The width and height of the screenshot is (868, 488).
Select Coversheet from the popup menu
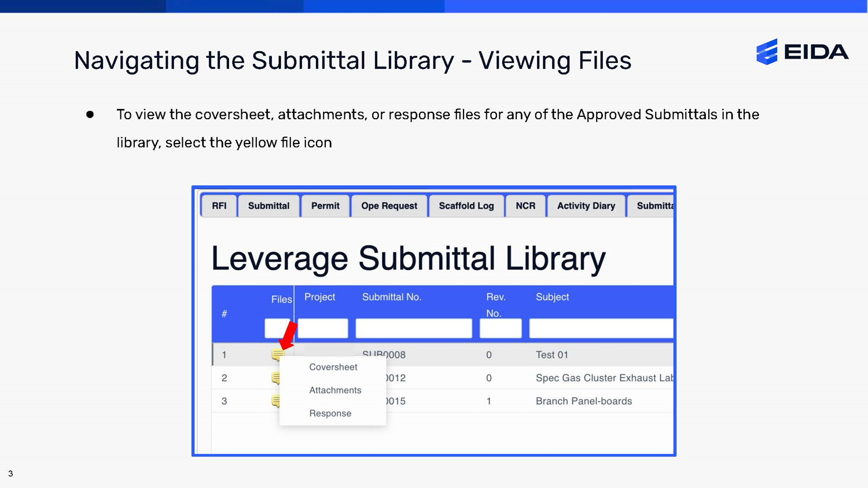[333, 367]
